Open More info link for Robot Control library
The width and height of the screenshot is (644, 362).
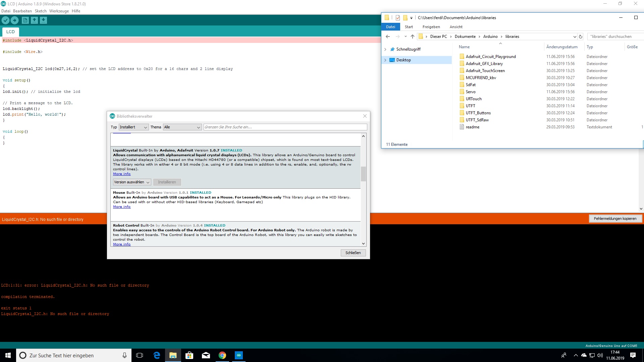tap(122, 244)
